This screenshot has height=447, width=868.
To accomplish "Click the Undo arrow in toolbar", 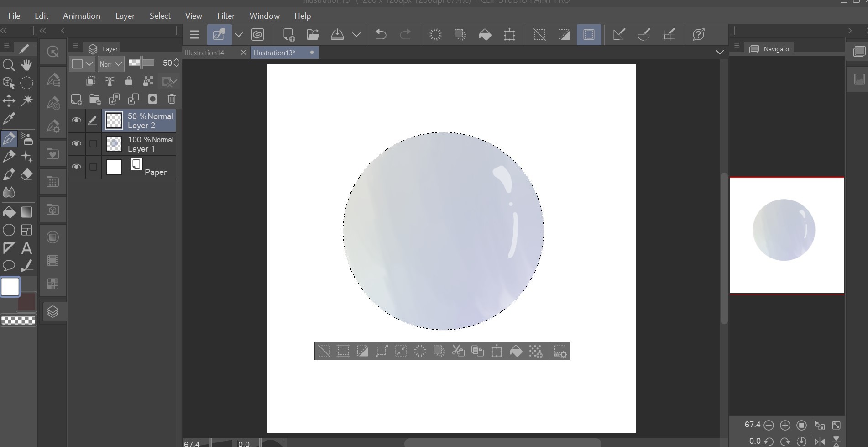I will click(x=381, y=35).
